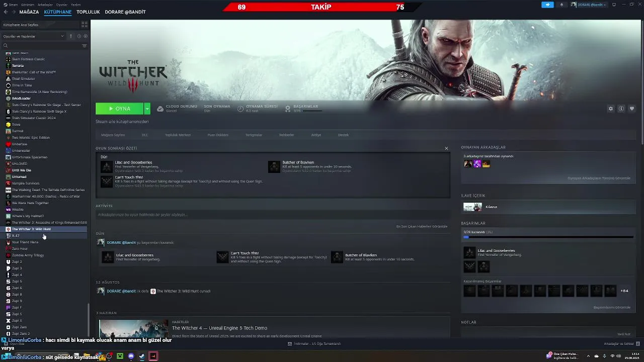Open the notifications bell

[x=561, y=5]
